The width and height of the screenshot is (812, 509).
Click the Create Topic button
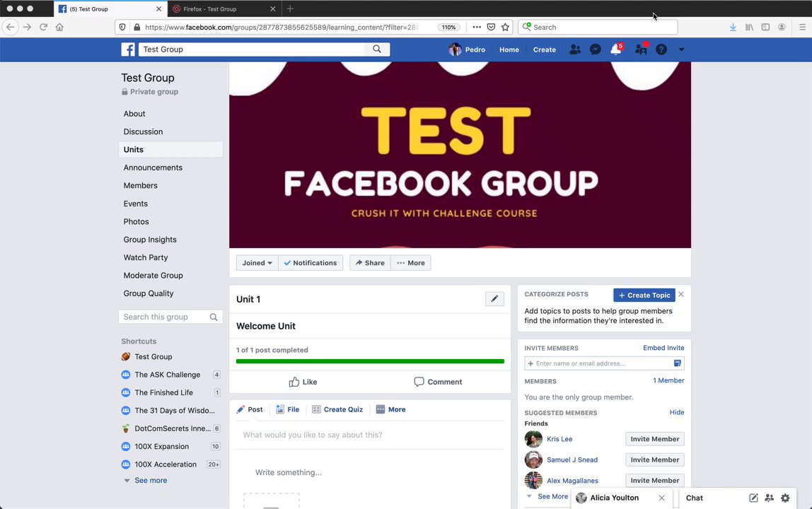644,295
